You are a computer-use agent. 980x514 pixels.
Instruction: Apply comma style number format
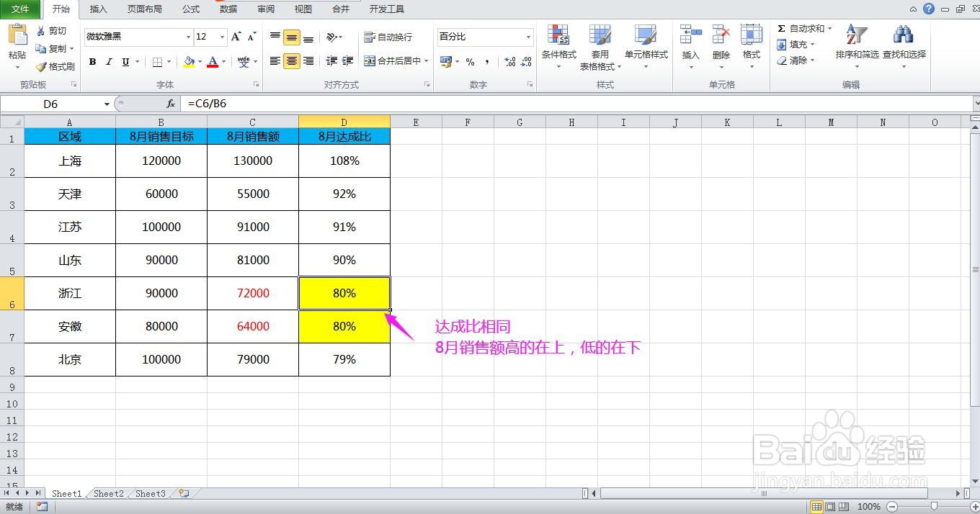pos(487,62)
